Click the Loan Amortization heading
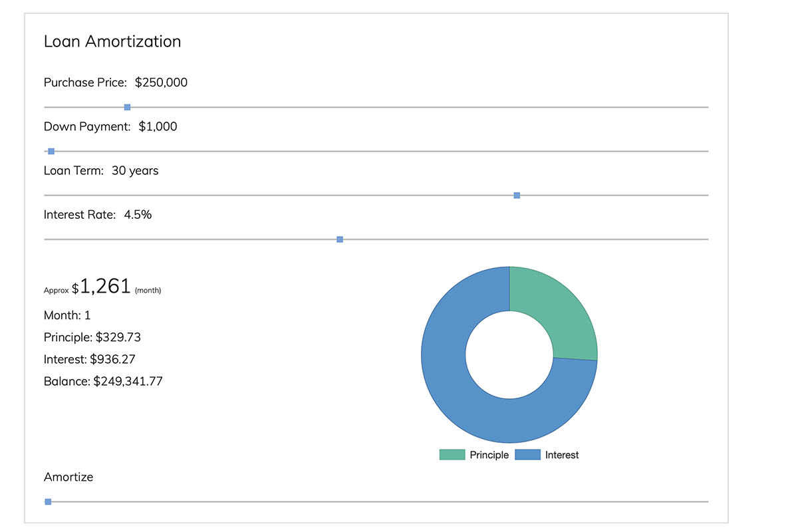The height and width of the screenshot is (532, 798). tap(112, 41)
